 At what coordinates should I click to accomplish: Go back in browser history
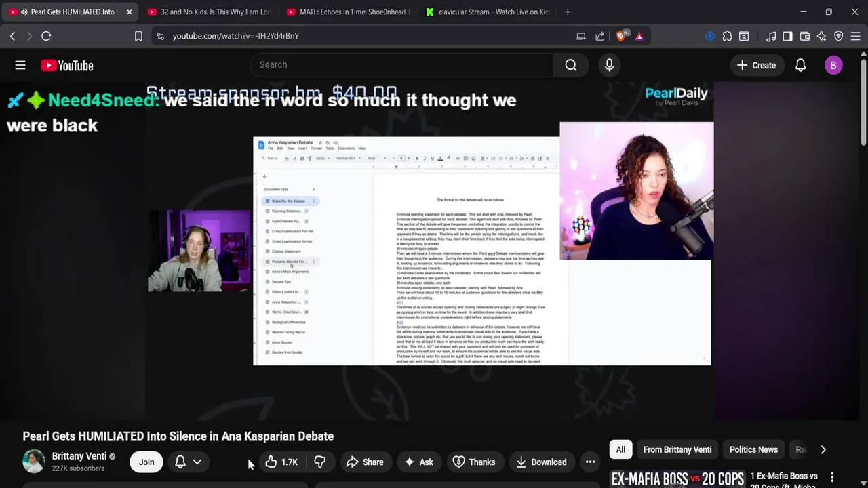pyautogui.click(x=12, y=36)
